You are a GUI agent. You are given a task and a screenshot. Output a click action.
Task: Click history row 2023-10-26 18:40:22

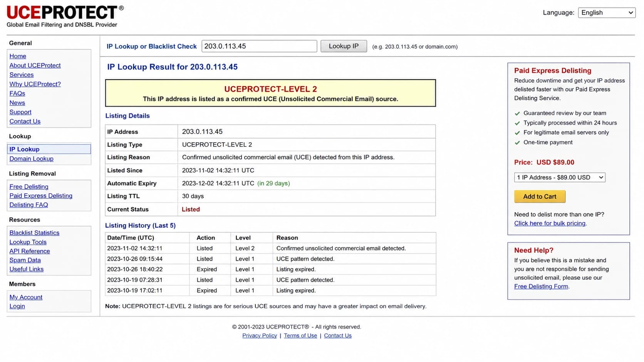(x=270, y=269)
